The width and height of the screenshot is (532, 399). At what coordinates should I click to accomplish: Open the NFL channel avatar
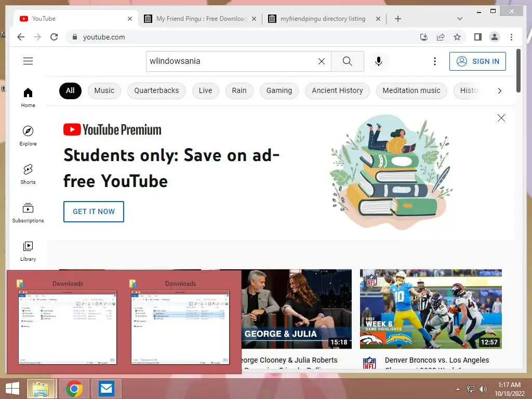pos(369,363)
